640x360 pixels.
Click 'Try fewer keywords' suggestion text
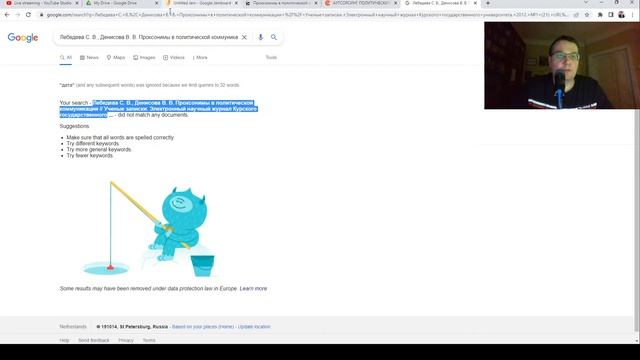click(x=90, y=156)
